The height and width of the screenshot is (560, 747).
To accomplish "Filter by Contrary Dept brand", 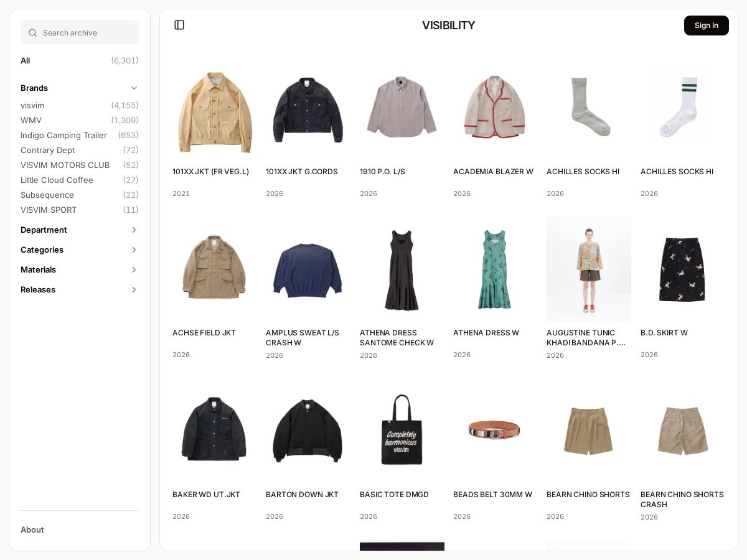I will [80, 150].
